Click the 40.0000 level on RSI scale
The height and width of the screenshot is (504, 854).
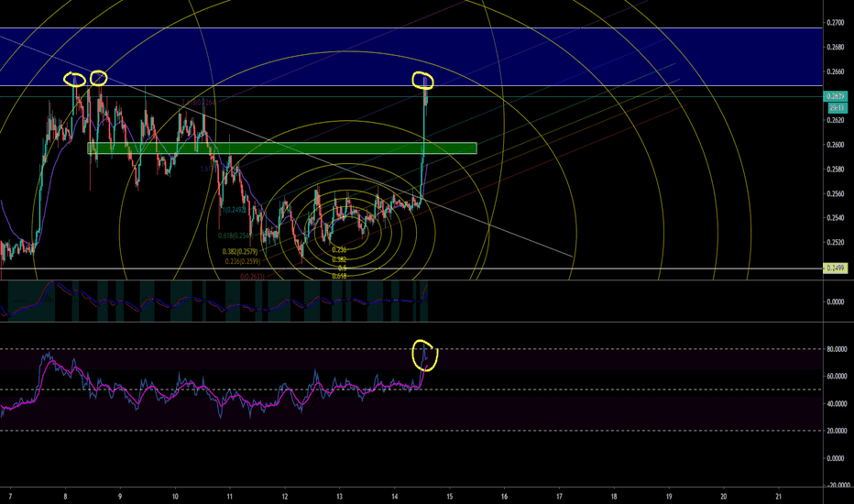coord(837,404)
